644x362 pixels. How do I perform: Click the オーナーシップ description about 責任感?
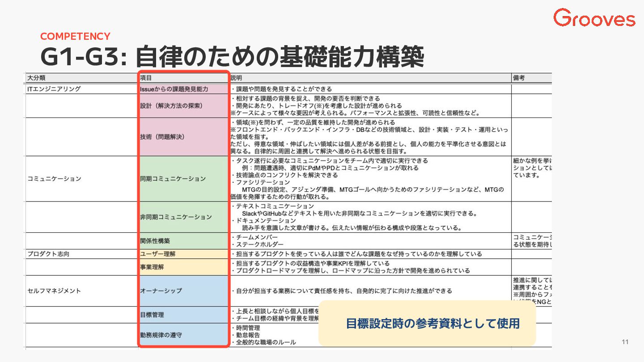342,290
